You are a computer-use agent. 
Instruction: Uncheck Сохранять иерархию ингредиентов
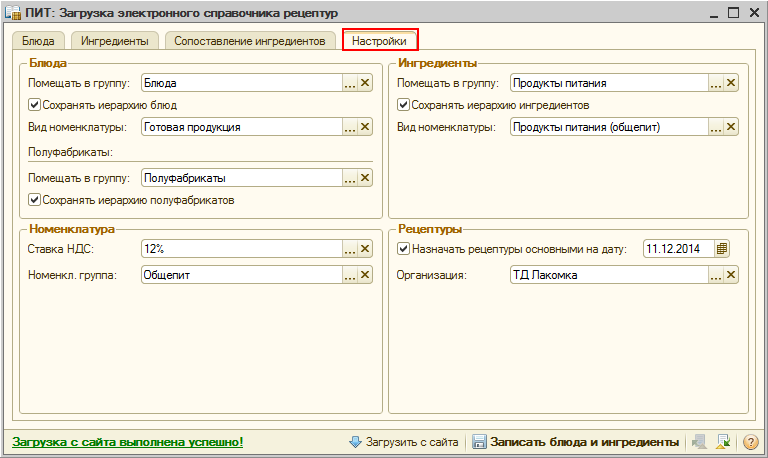tap(404, 105)
